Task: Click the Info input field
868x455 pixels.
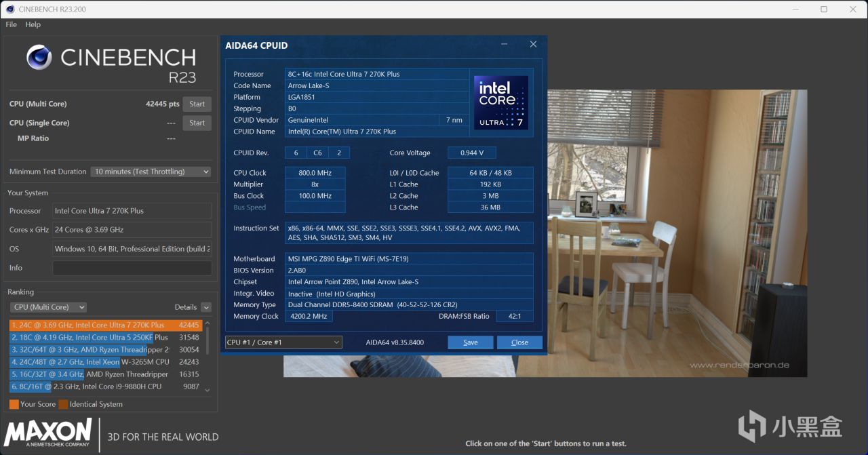Action: 132,268
